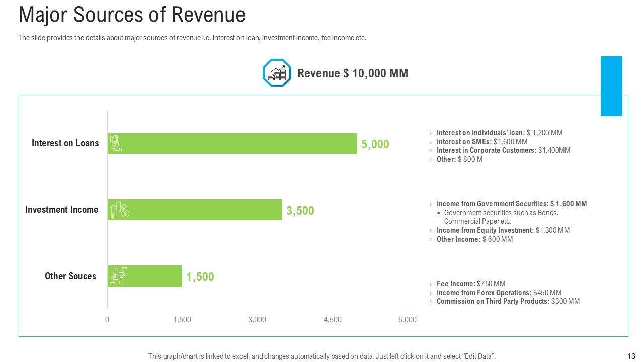Click the 6,000 axis tick label
This screenshot has height=362, width=644.
click(407, 320)
